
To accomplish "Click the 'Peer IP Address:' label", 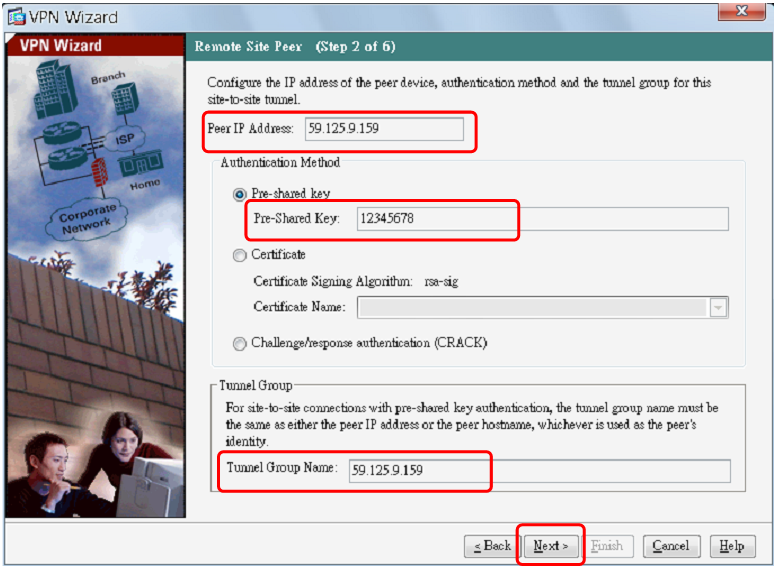I will [251, 129].
